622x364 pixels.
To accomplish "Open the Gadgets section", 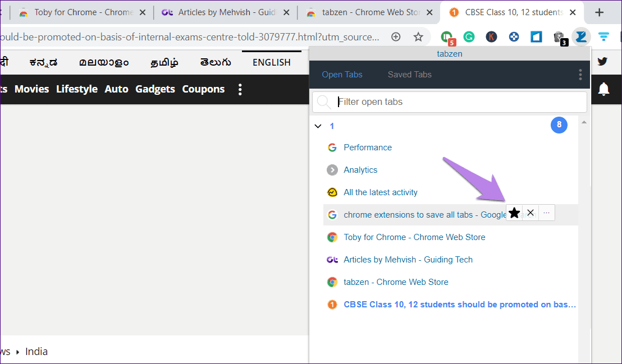I will pyautogui.click(x=155, y=89).
